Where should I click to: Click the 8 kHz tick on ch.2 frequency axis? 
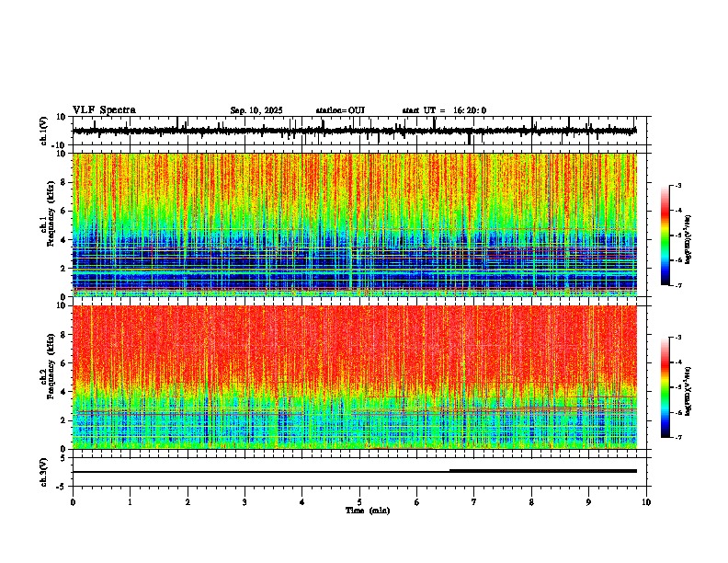[x=64, y=335]
